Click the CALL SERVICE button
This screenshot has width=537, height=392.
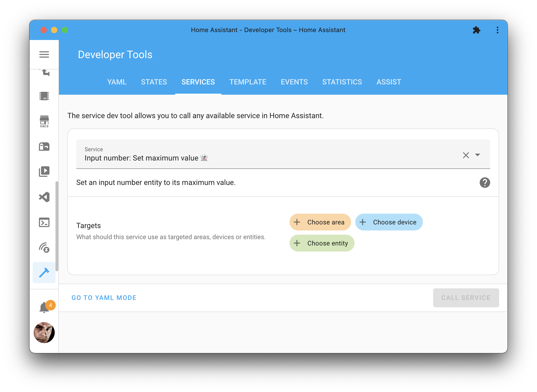click(x=466, y=298)
